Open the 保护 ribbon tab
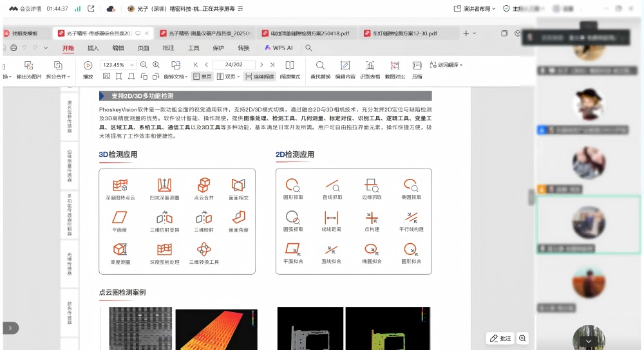This screenshot has height=350, width=644. [x=218, y=48]
